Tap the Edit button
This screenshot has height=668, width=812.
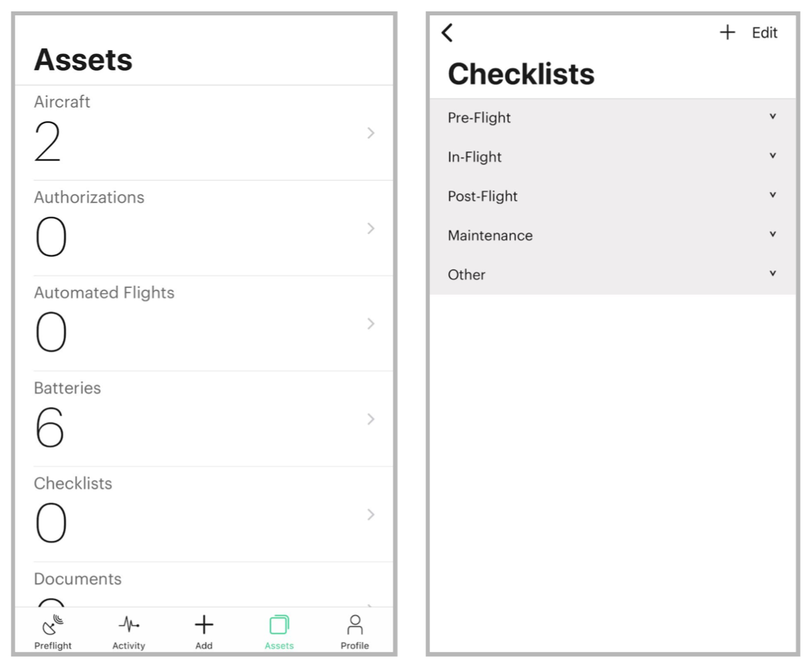[x=764, y=32]
